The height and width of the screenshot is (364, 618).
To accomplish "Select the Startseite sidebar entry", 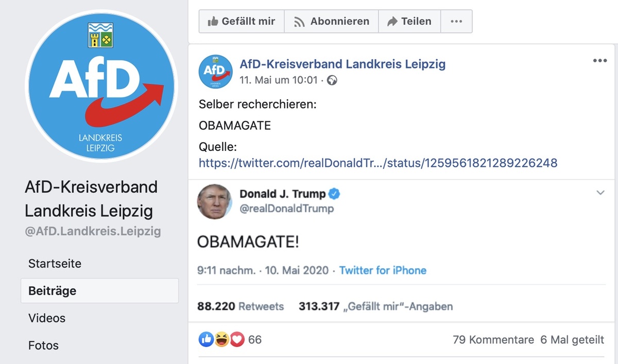I will (55, 263).
